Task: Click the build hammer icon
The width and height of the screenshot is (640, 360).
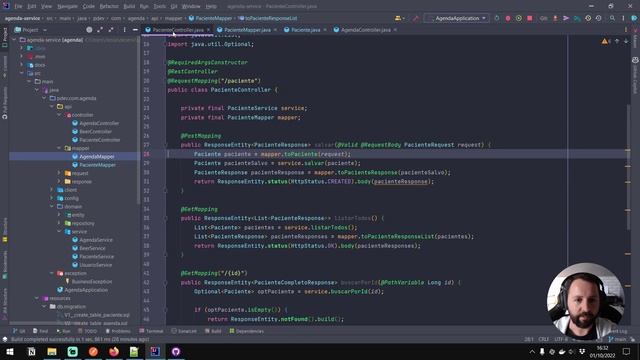Action: 416,18
